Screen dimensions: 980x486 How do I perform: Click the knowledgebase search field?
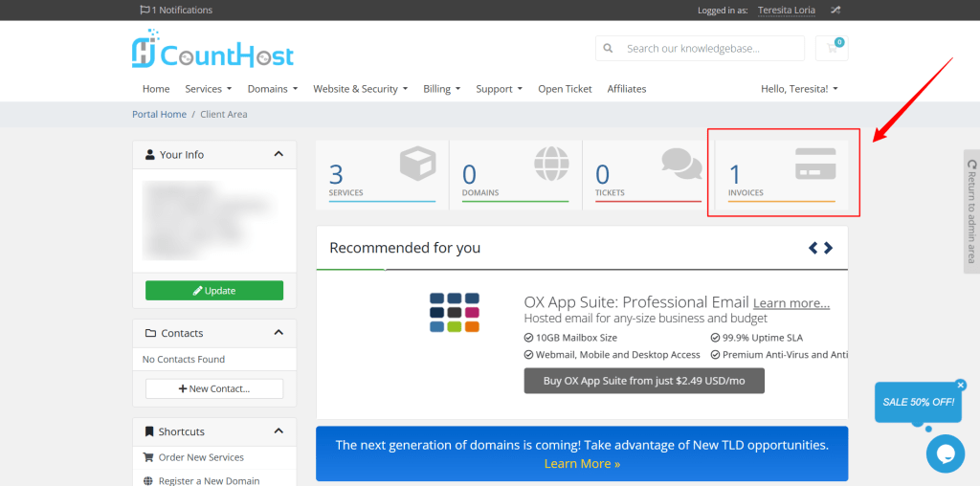point(711,49)
